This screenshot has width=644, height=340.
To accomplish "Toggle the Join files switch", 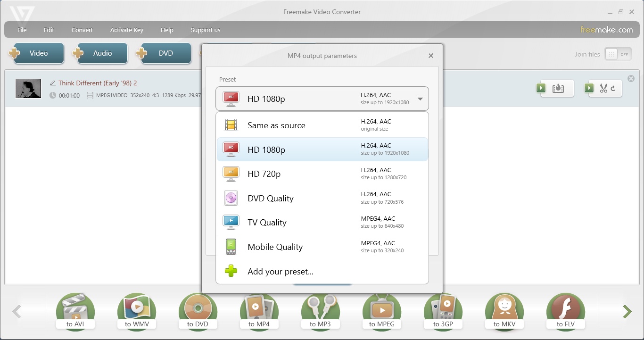I will pos(618,54).
